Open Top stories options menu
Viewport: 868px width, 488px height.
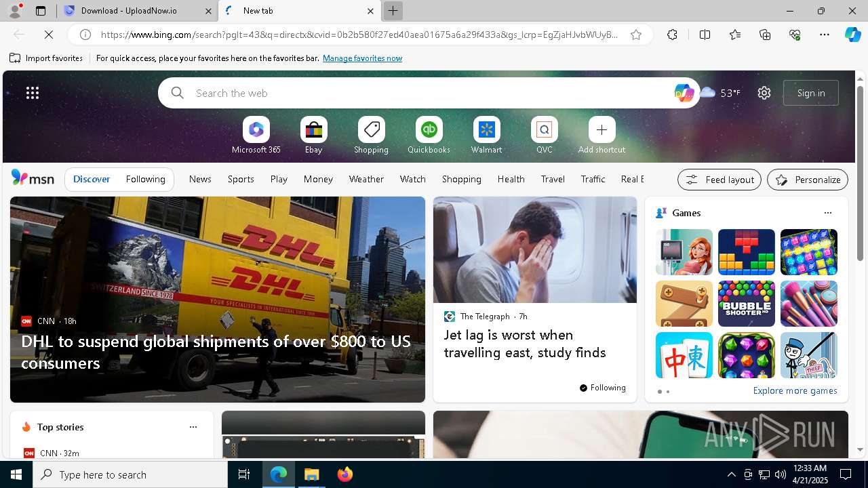point(193,427)
